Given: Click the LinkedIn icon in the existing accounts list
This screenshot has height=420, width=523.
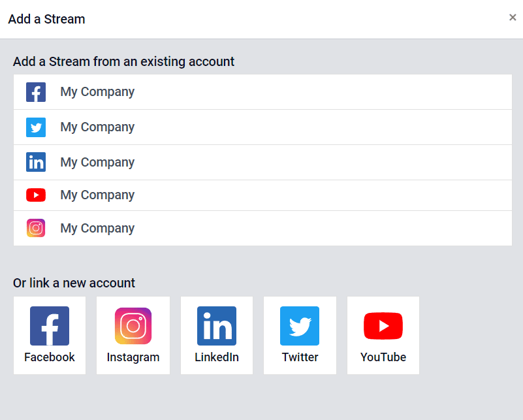Looking at the screenshot, I should pyautogui.click(x=36, y=162).
